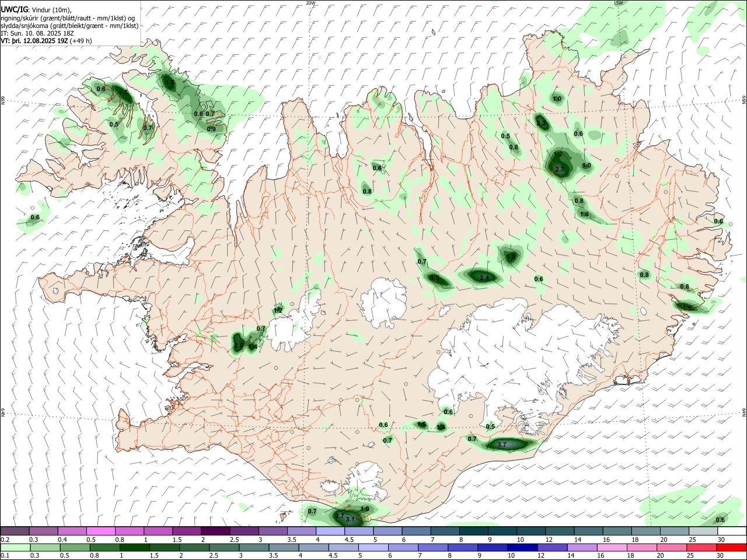Pick the 0.8 swatch in the snow scale
The height and width of the screenshot is (560, 747).
129,531
